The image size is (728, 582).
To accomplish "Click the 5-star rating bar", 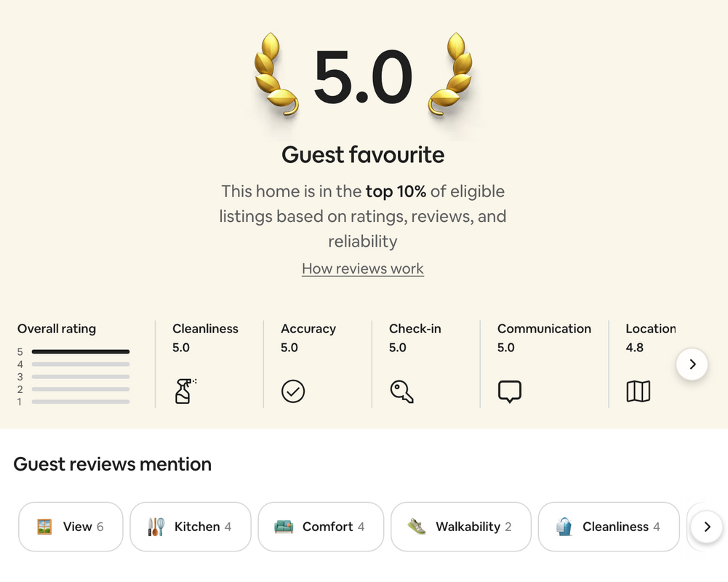I will [x=80, y=351].
